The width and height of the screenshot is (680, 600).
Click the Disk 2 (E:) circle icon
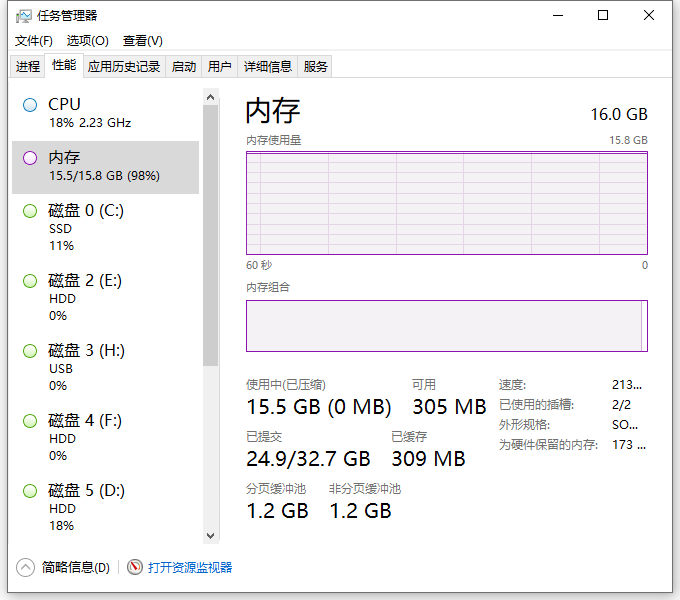click(x=30, y=281)
